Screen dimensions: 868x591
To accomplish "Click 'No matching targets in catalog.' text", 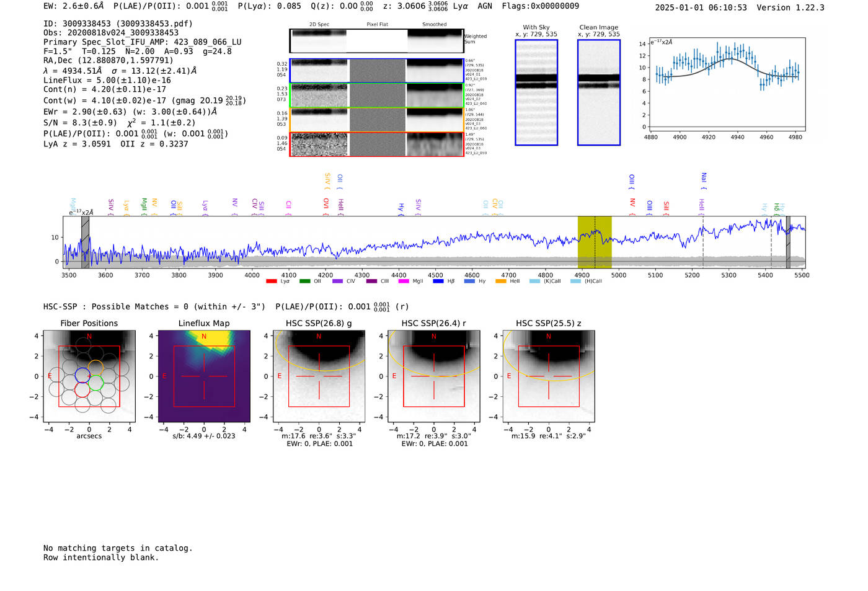I will [x=118, y=548].
